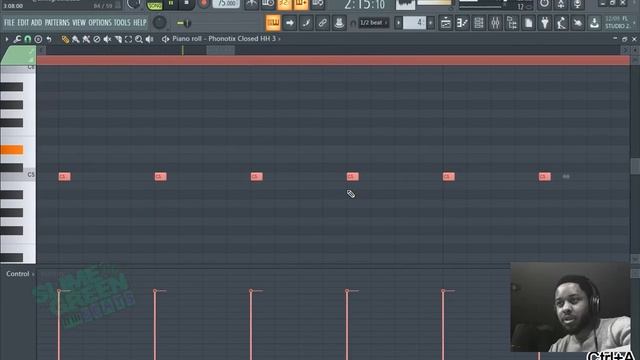Click the pattern number field showing 4
Image resolution: width=640 pixels, height=360 pixels.
click(414, 23)
